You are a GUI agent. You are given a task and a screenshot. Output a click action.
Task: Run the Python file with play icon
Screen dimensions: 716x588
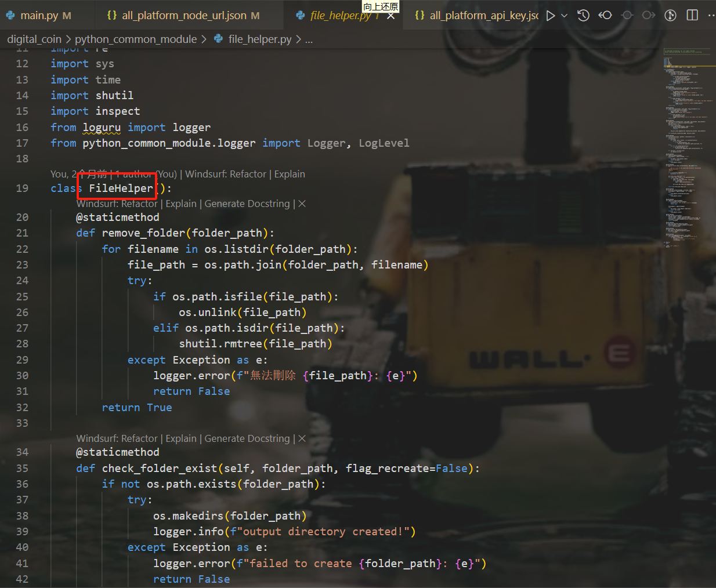pyautogui.click(x=551, y=16)
